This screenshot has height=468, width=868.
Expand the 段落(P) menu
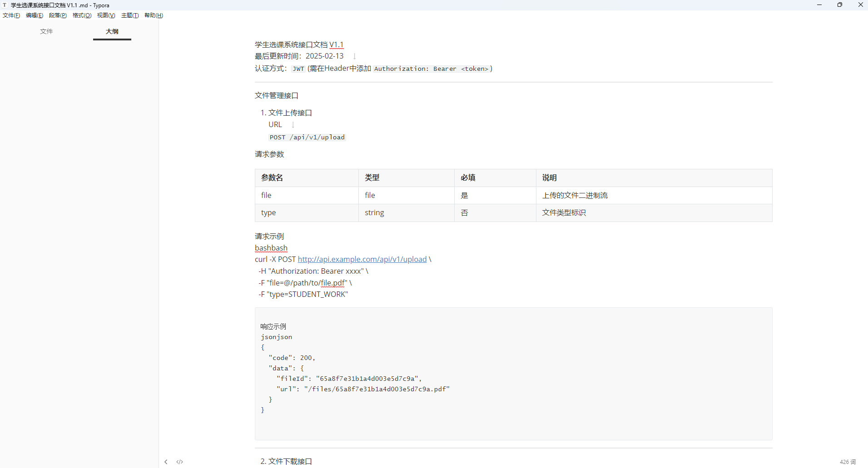58,15
